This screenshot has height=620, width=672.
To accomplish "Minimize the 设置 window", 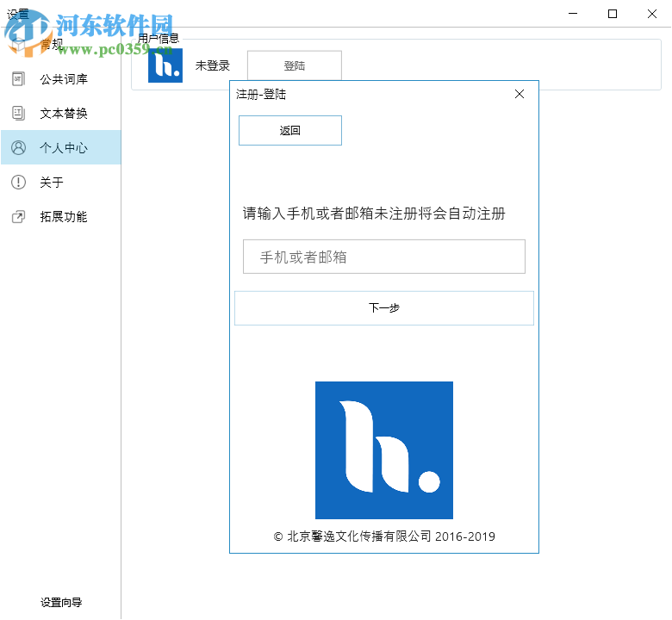I will tap(573, 14).
